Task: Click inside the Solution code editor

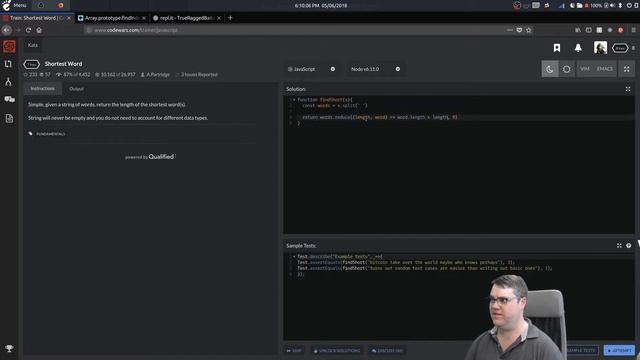Action: pyautogui.click(x=459, y=165)
